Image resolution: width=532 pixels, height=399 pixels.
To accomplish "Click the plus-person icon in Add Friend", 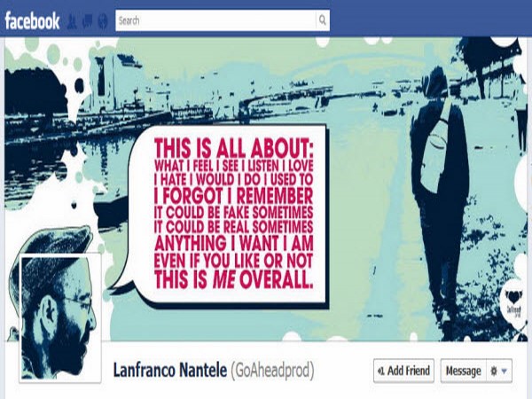I will [x=381, y=372].
